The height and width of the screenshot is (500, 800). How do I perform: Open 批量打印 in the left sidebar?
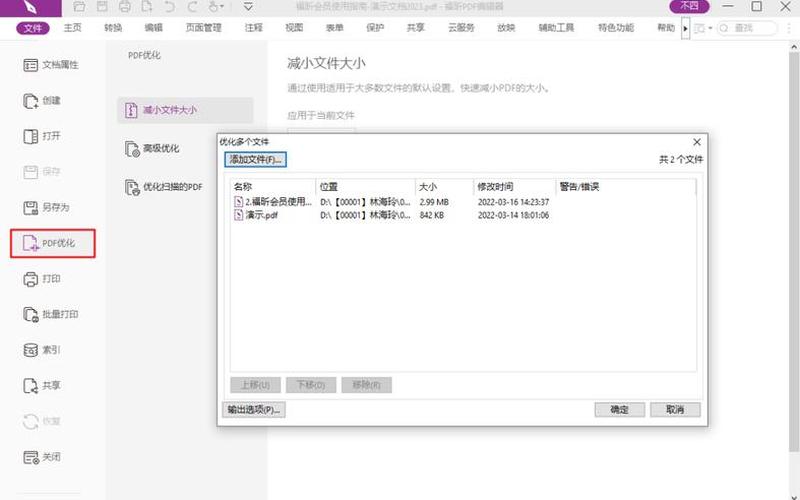(x=51, y=314)
